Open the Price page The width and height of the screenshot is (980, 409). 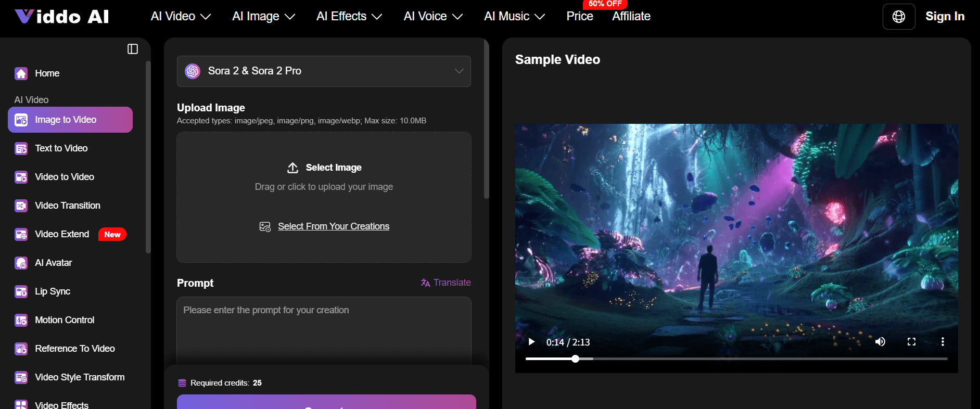point(579,17)
